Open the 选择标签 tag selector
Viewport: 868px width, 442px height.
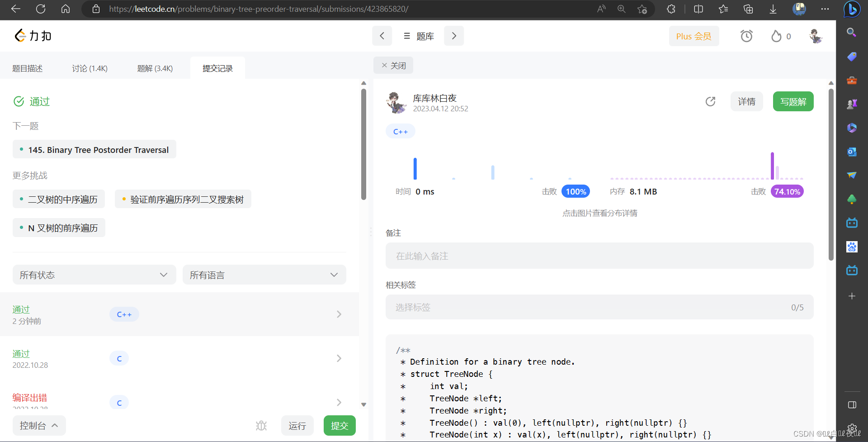click(599, 307)
